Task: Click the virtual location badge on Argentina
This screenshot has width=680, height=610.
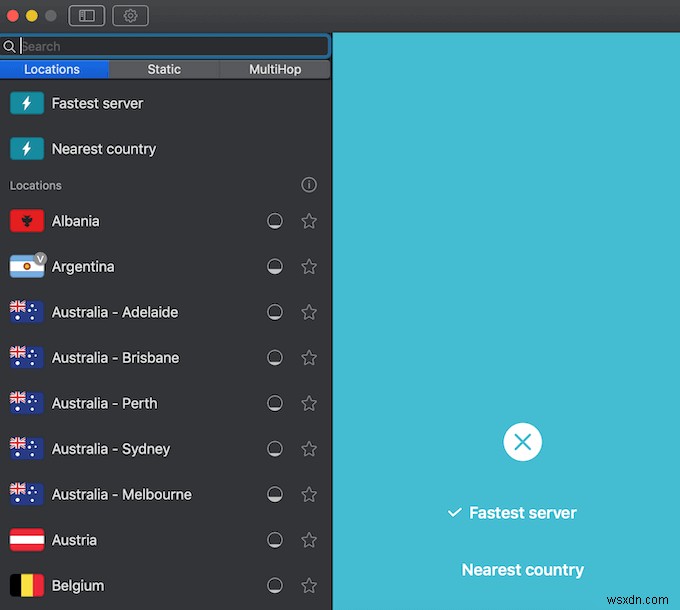Action: 40,259
